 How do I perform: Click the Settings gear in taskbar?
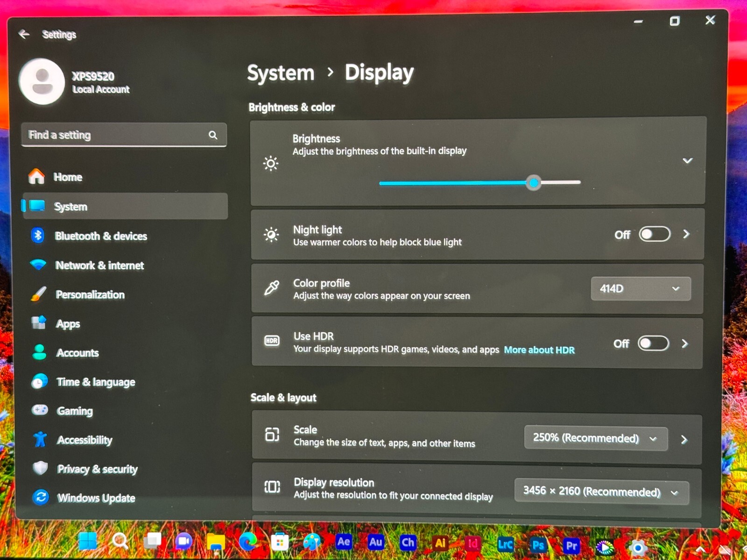pyautogui.click(x=638, y=548)
